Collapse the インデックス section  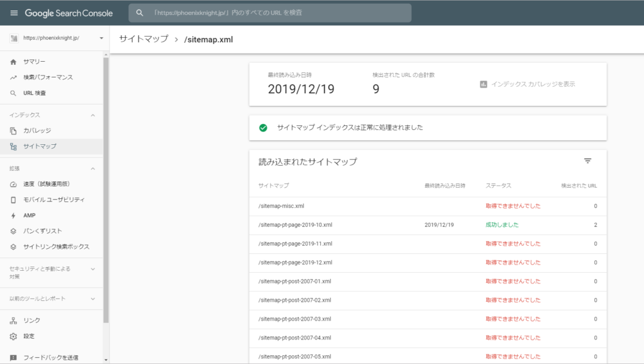tap(93, 115)
